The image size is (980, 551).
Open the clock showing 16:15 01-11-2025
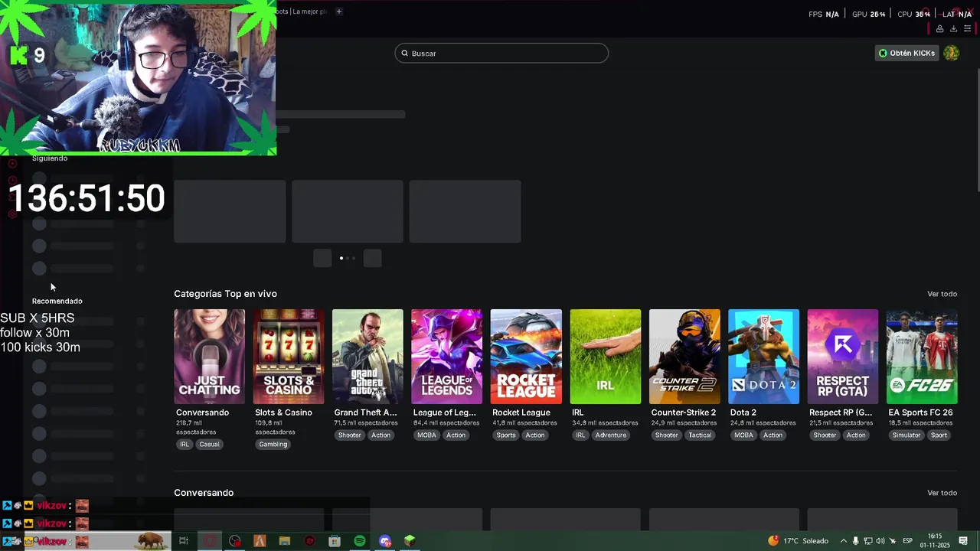click(936, 541)
